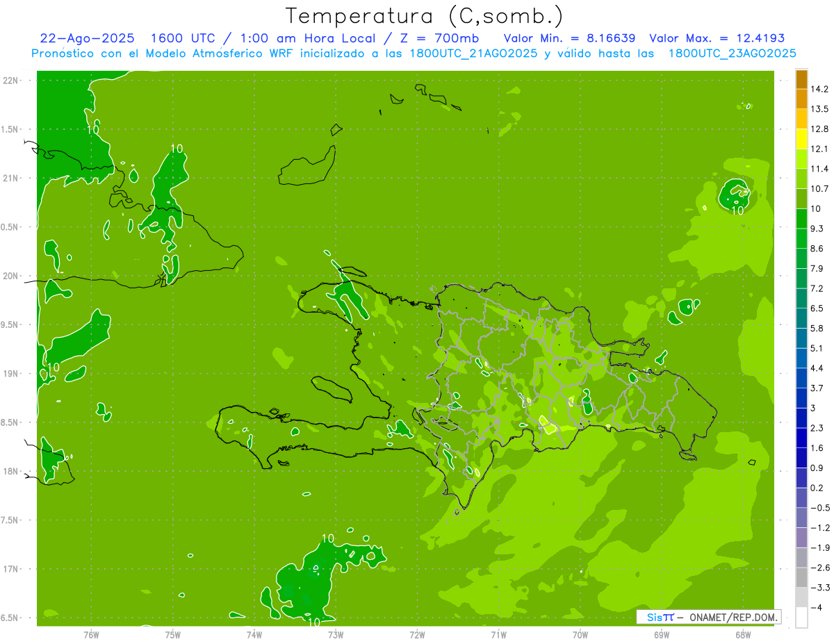Click the '68W' longitude label
Screen dimensions: 834x644
click(743, 634)
